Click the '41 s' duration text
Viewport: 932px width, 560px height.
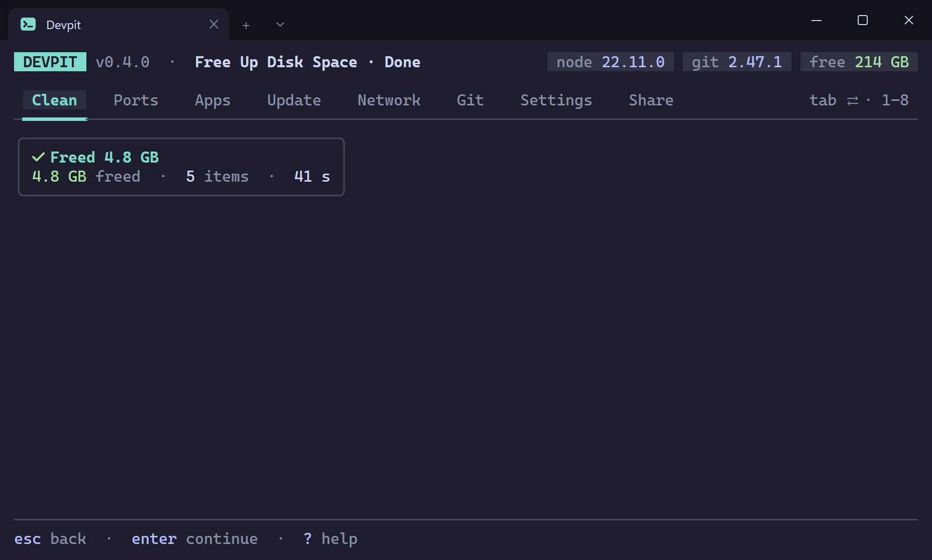tap(312, 176)
